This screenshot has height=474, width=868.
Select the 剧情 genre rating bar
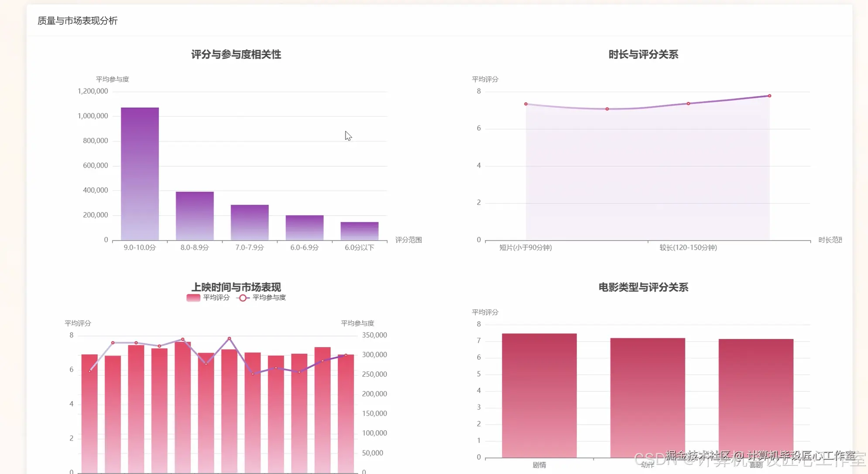pyautogui.click(x=539, y=395)
